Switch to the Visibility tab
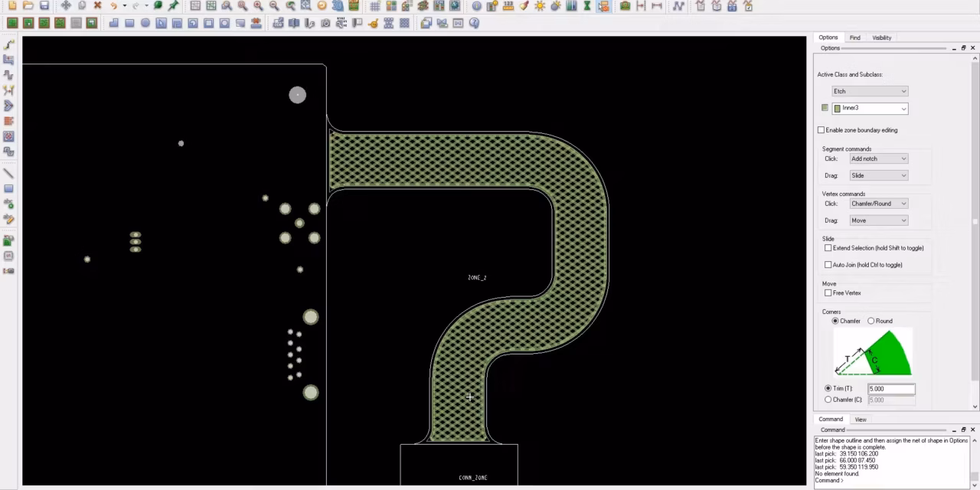The image size is (980, 490). (881, 38)
